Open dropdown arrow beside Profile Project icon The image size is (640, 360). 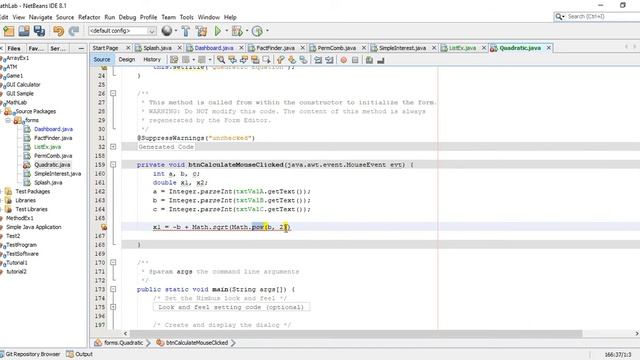[267, 31]
